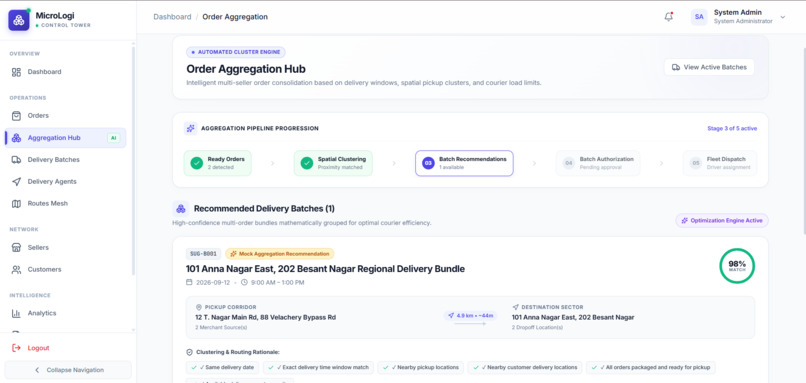This screenshot has height=383, width=806.
Task: Collapse Navigation sidebar button
Action: tap(68, 370)
